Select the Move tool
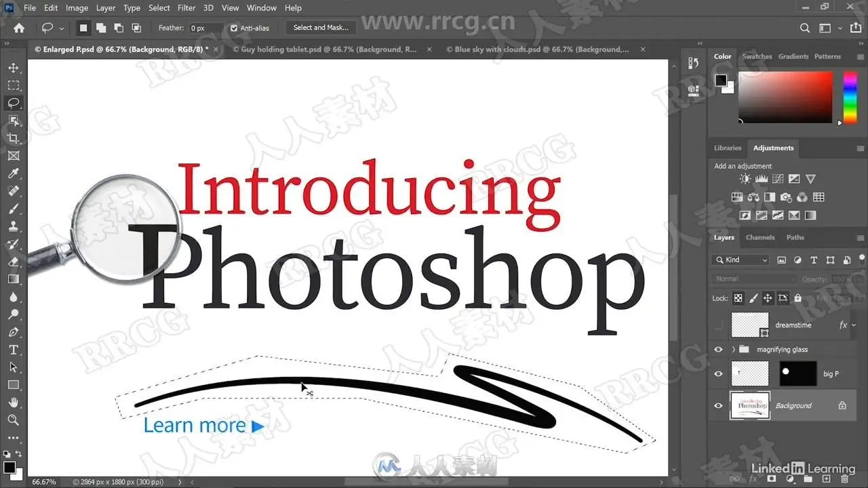This screenshot has height=488, width=868. pos(13,68)
